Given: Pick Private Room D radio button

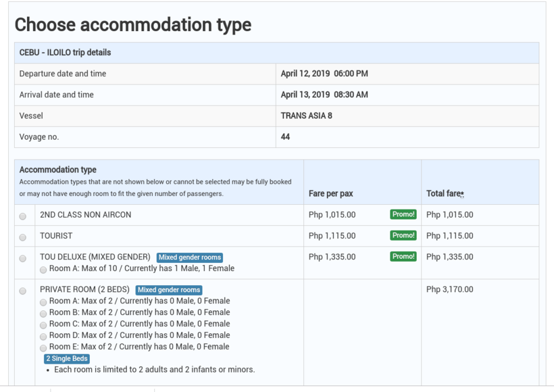Looking at the screenshot, I should coord(43,336).
